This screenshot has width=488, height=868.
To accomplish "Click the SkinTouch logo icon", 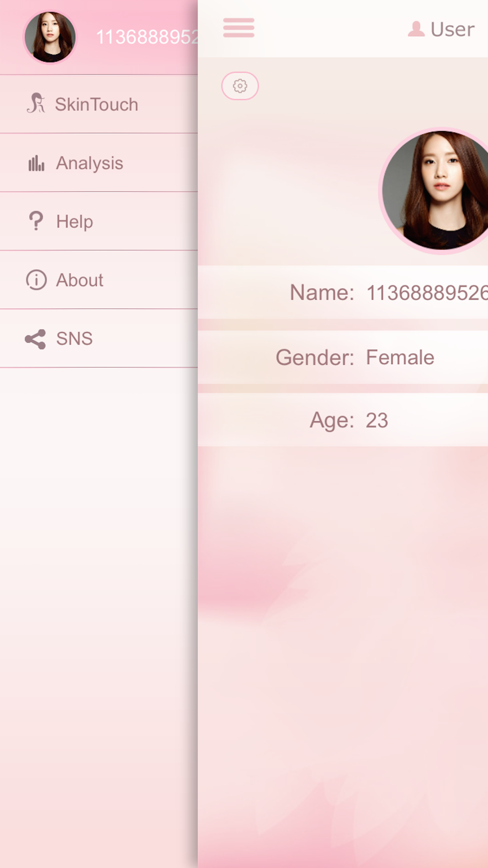I will 36,103.
